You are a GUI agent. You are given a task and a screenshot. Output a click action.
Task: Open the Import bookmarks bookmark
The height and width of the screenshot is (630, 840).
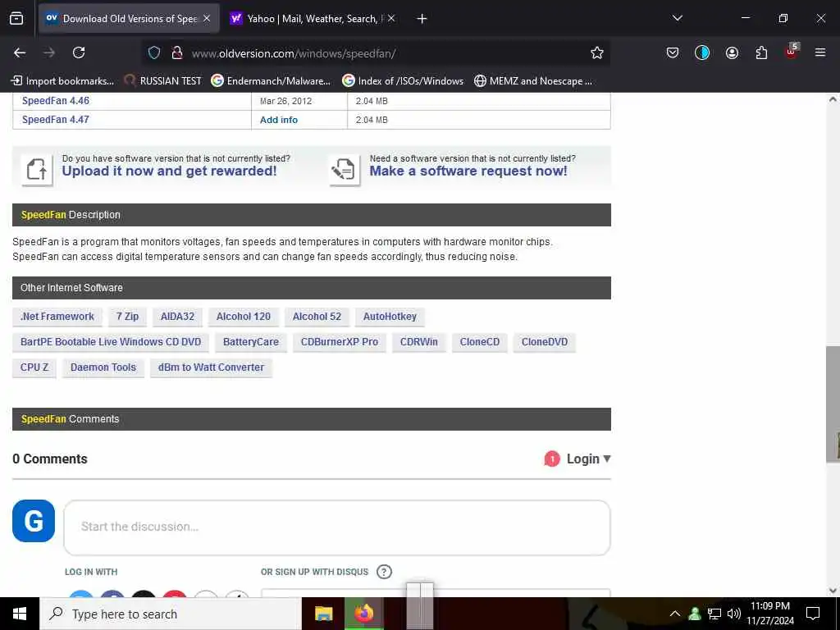62,81
